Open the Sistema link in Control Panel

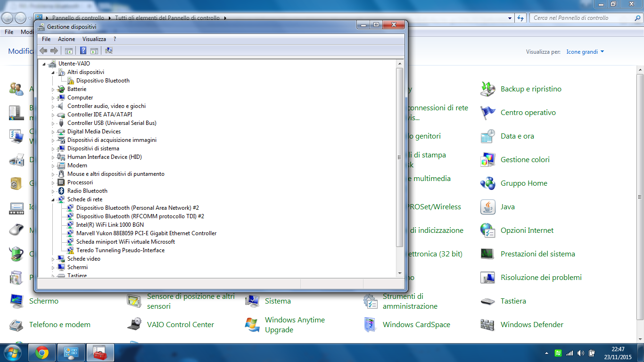pyautogui.click(x=278, y=301)
